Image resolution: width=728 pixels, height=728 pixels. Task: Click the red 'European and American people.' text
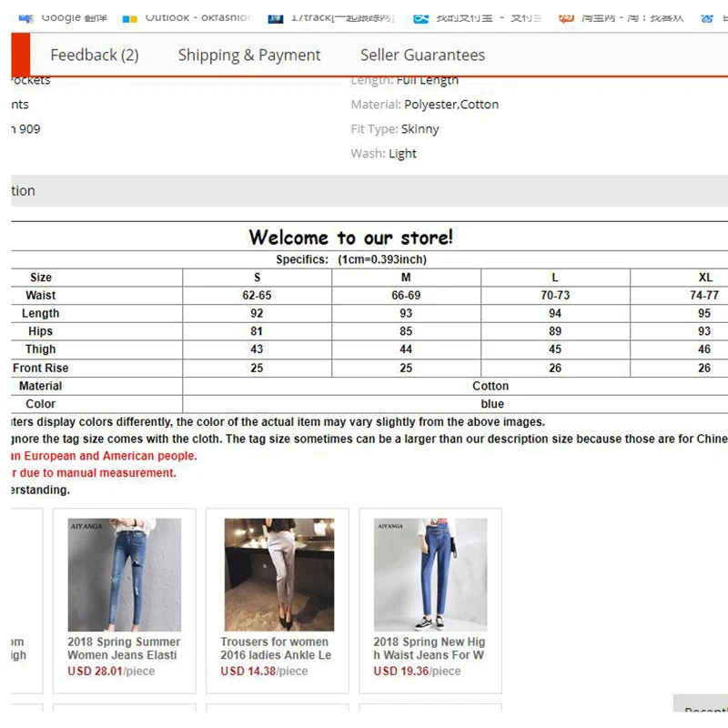(110, 456)
